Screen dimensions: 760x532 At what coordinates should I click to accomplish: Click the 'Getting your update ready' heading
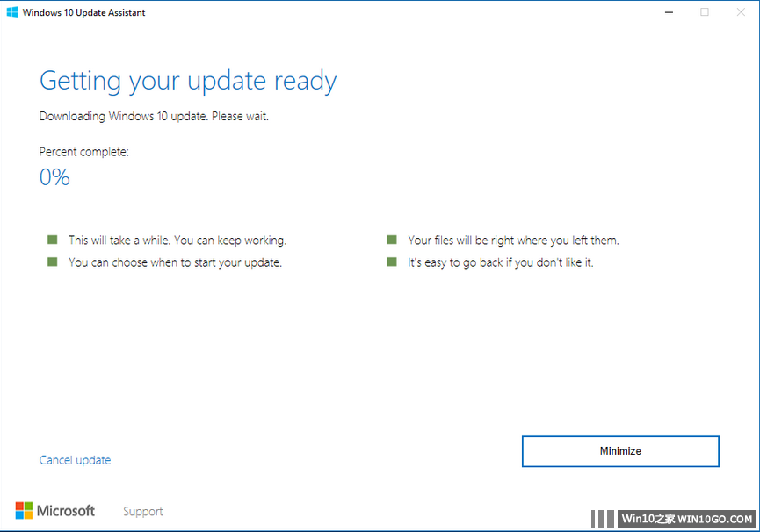click(x=187, y=81)
